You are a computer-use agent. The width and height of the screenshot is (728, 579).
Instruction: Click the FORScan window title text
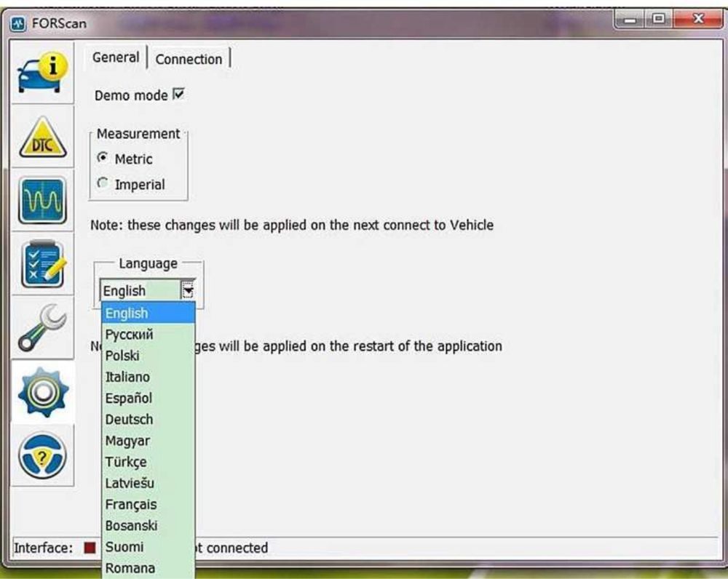tap(59, 24)
